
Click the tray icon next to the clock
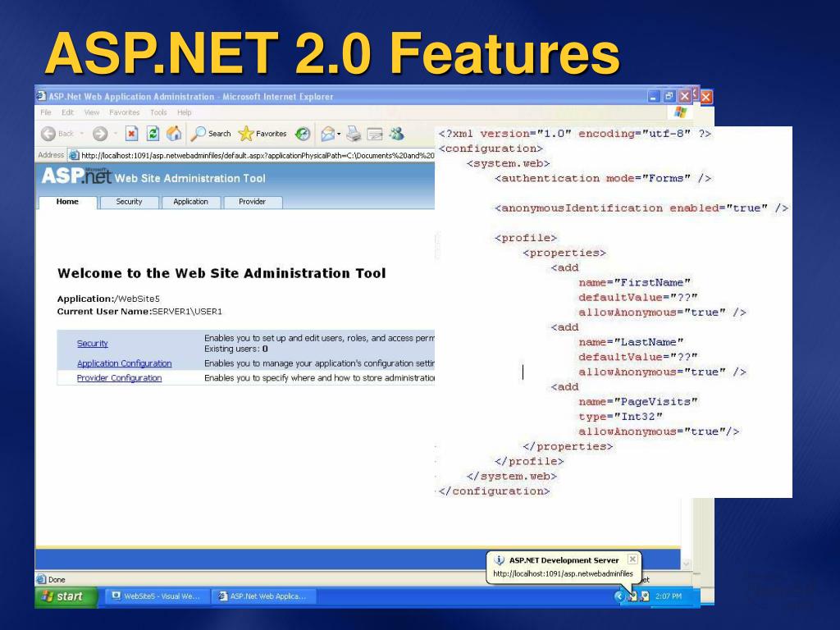point(645,596)
